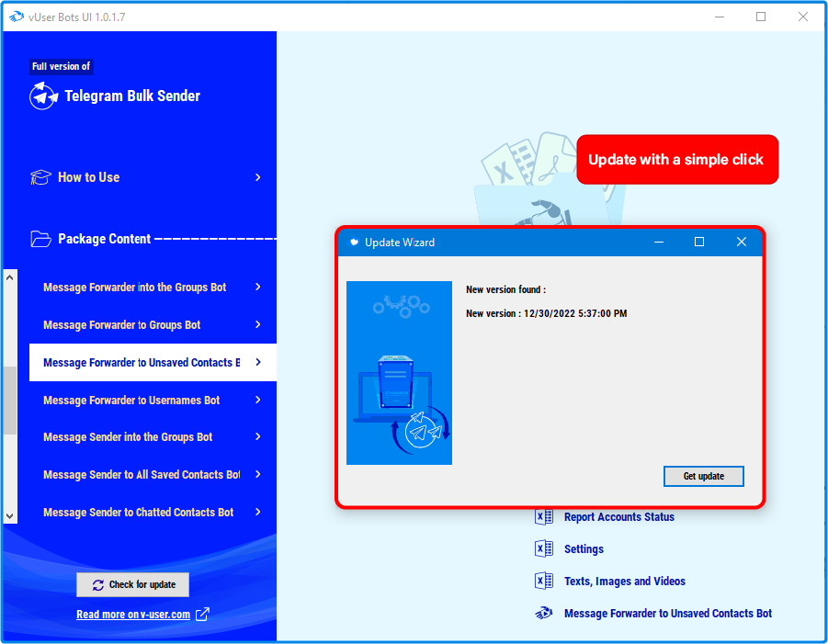The height and width of the screenshot is (644, 828).
Task: Click the Package Content heading
Action: point(104,239)
